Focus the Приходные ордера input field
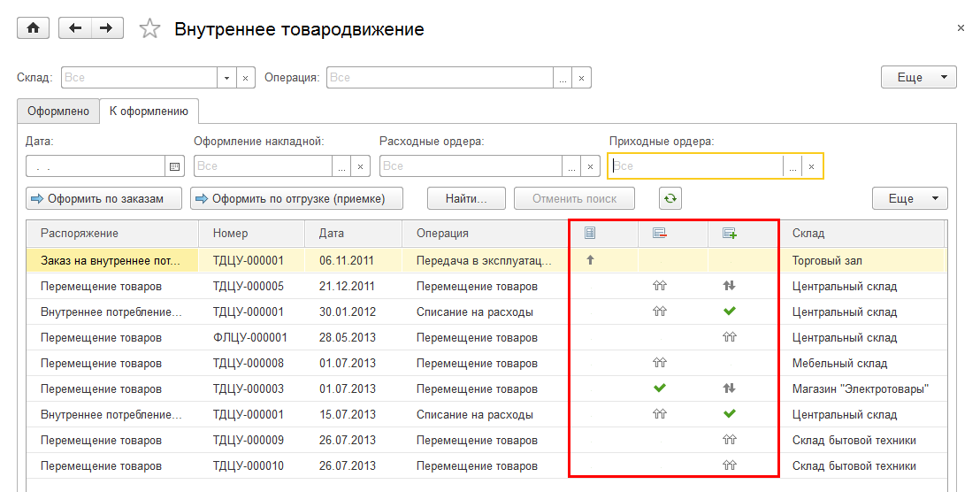 click(x=695, y=166)
